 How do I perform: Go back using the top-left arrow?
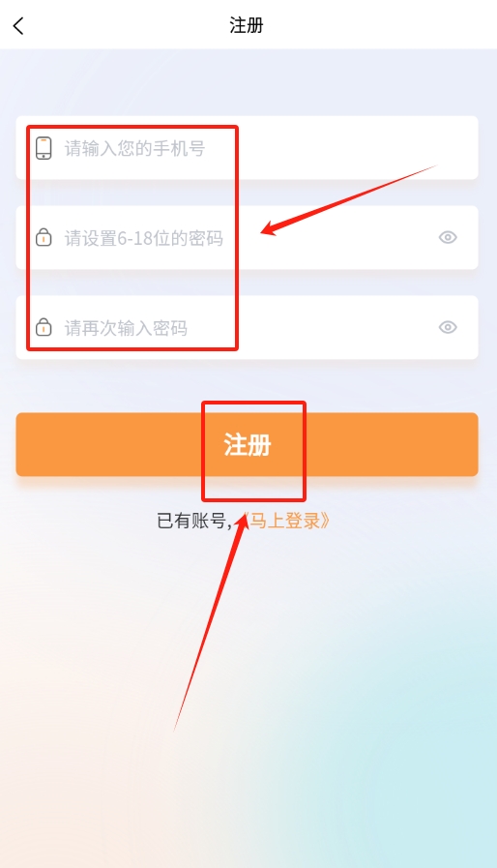pyautogui.click(x=18, y=25)
